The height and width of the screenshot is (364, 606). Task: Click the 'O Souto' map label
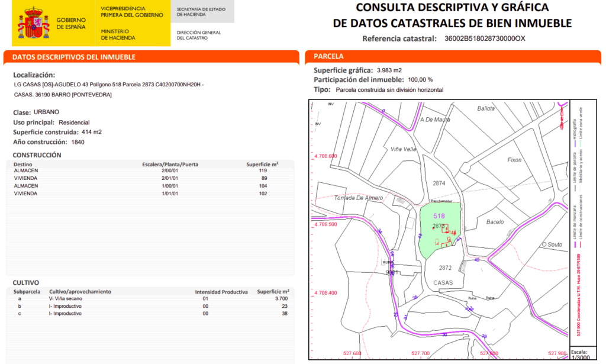552,244
